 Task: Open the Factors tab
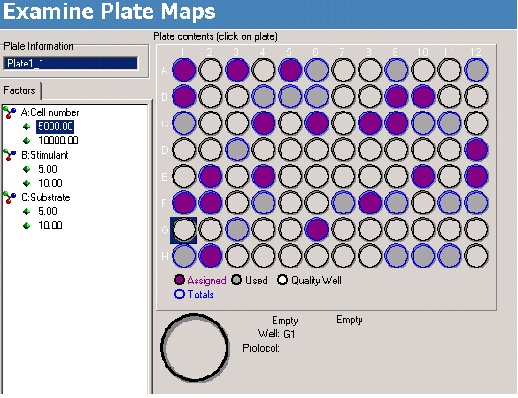[x=20, y=91]
